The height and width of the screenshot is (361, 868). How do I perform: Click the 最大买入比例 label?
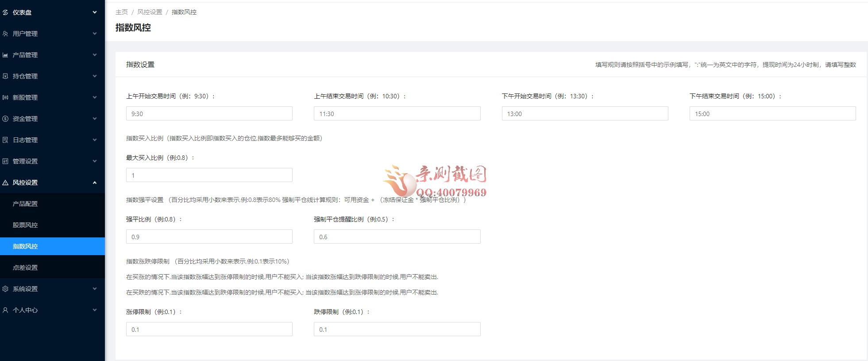click(x=160, y=158)
